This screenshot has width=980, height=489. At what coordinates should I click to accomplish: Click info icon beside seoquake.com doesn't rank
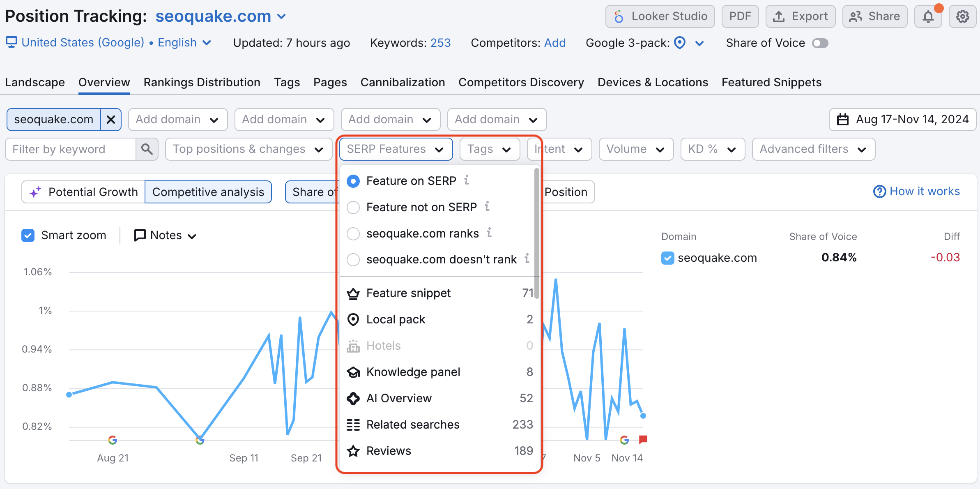tap(527, 258)
